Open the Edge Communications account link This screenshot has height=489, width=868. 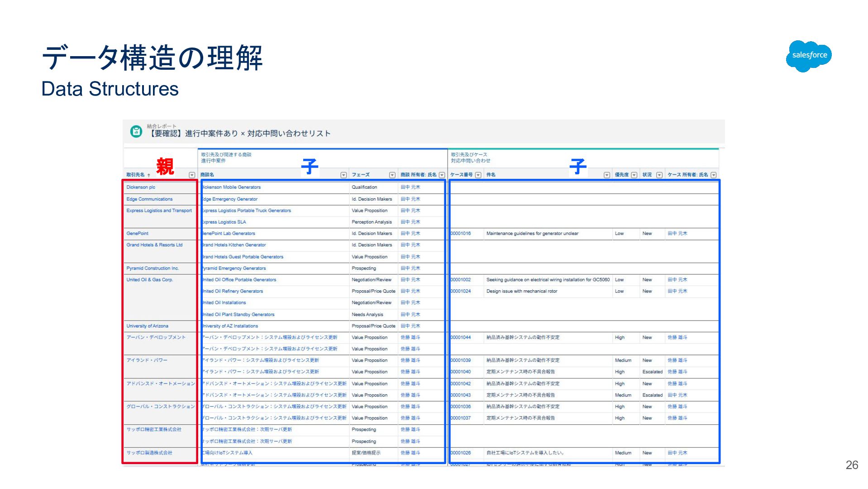(149, 199)
